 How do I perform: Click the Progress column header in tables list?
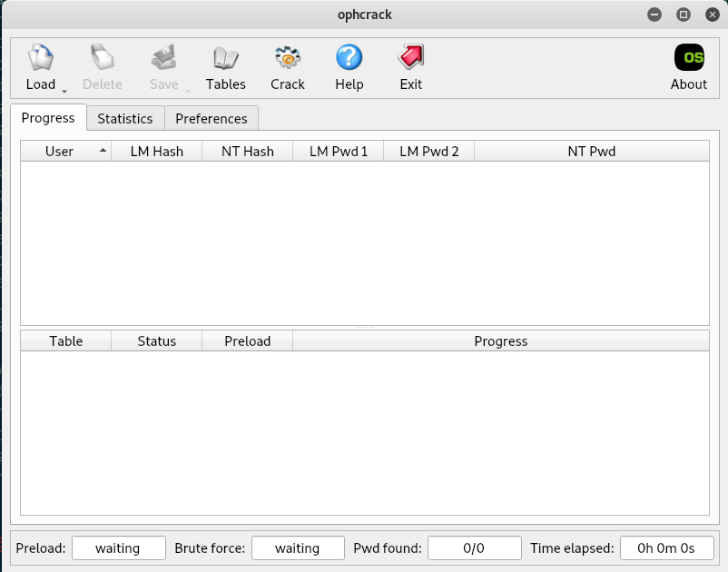[501, 341]
